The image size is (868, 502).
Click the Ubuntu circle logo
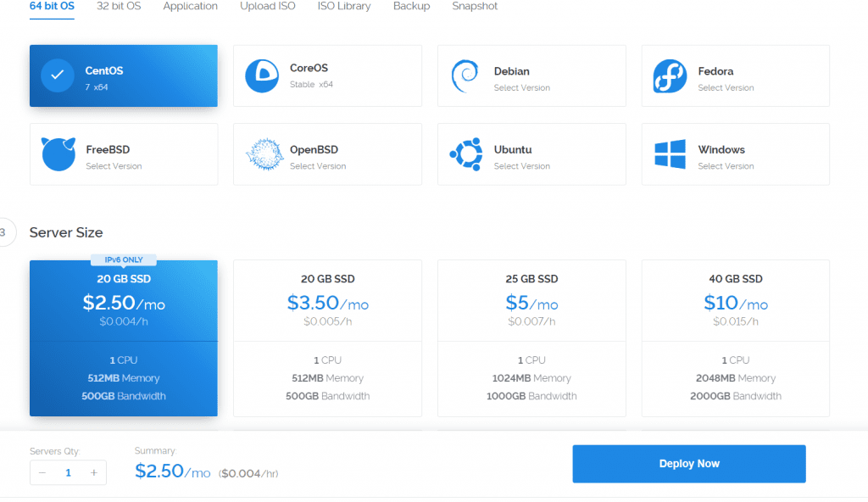coord(467,154)
